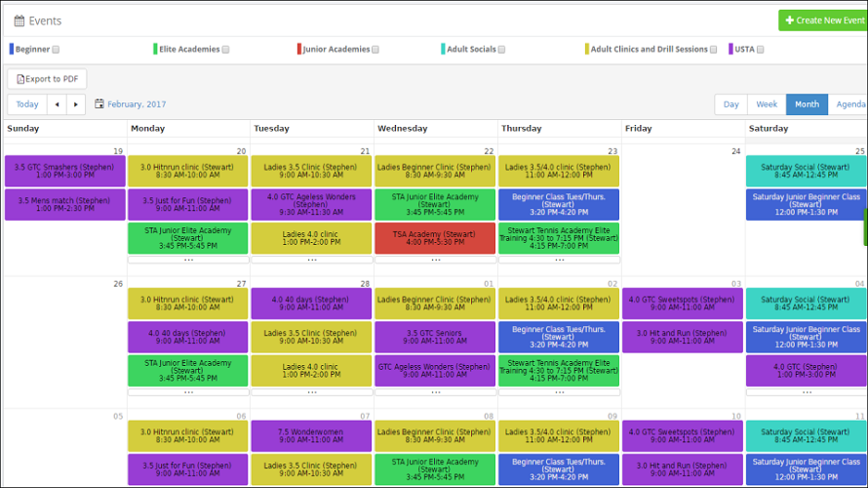This screenshot has height=488, width=868.
Task: Open the February, 2017 date link
Action: tap(137, 104)
